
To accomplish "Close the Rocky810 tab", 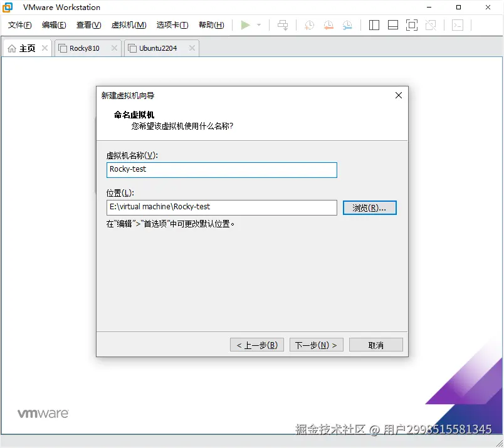I will 114,48.
